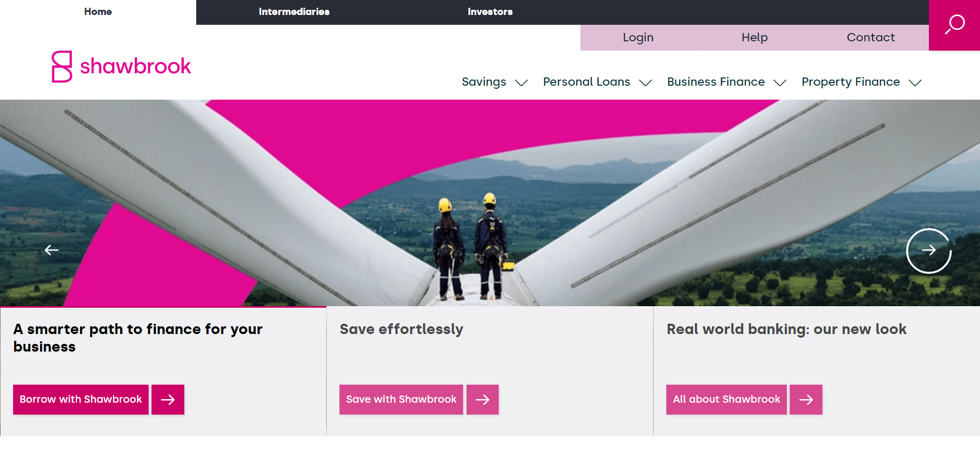Screen dimensions: 980x459
Task: Click arrow beside Borrow with Shawbrook
Action: click(x=168, y=400)
